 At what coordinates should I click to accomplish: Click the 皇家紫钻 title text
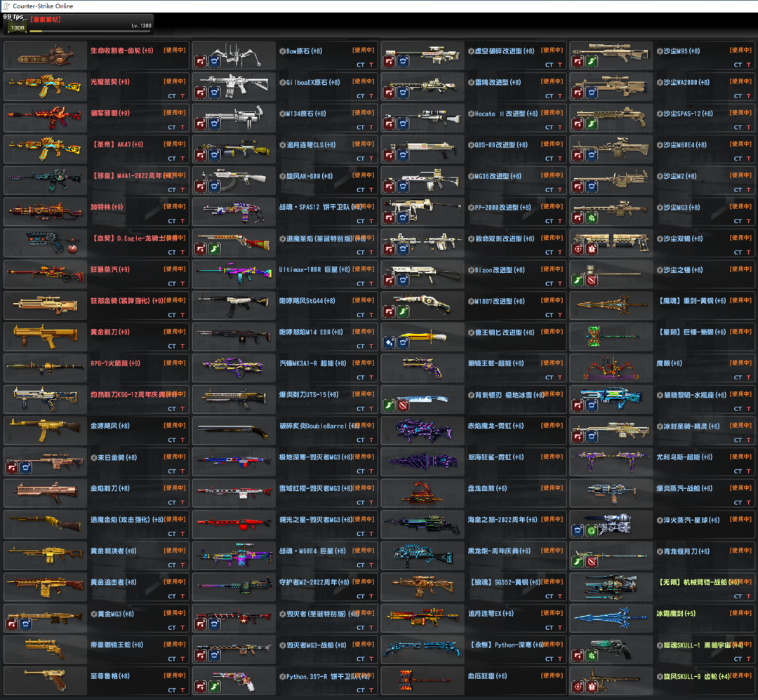(46, 20)
